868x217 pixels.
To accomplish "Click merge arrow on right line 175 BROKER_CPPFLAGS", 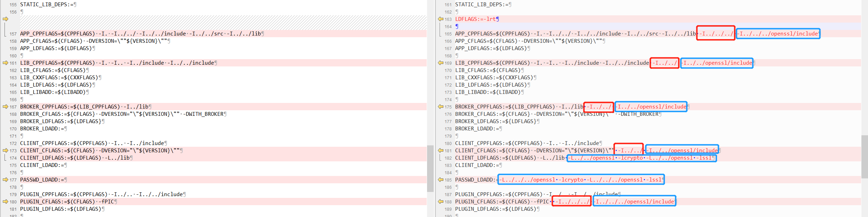I will (441, 107).
